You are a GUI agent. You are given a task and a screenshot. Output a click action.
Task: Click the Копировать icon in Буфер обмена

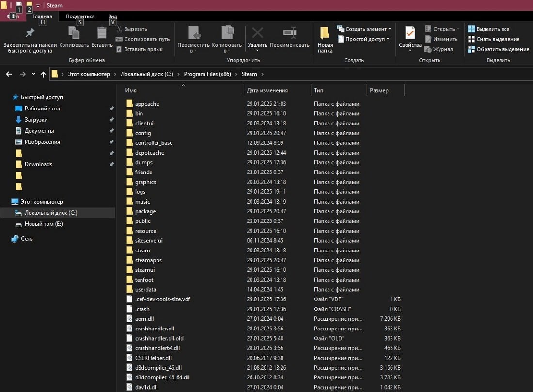[74, 33]
